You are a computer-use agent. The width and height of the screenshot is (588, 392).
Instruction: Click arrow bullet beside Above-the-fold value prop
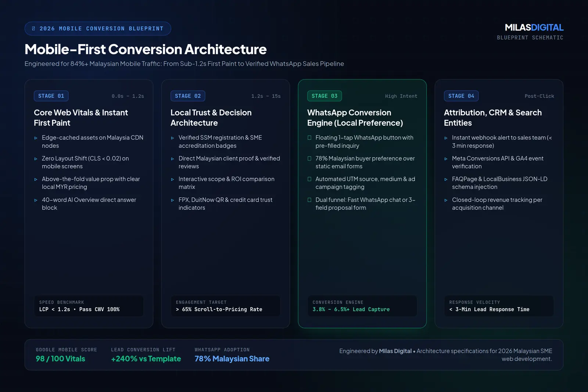[36, 179]
